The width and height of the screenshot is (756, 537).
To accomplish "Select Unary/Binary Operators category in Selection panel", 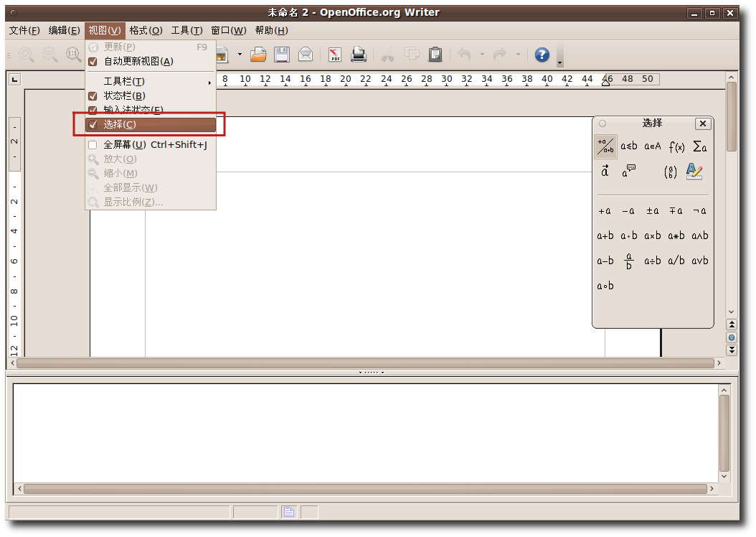I will pyautogui.click(x=605, y=146).
